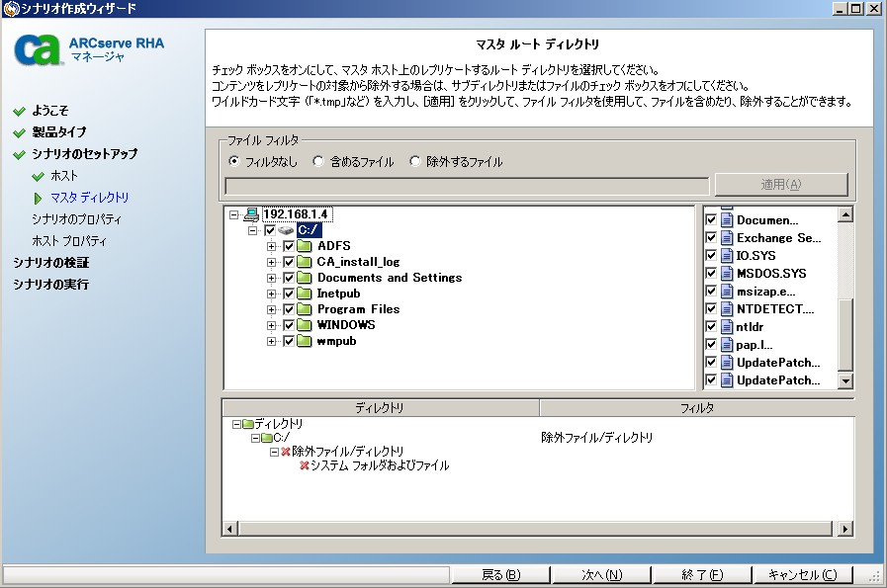Open the シナリオの検証 wizard step
This screenshot has height=588, width=887.
[x=50, y=263]
